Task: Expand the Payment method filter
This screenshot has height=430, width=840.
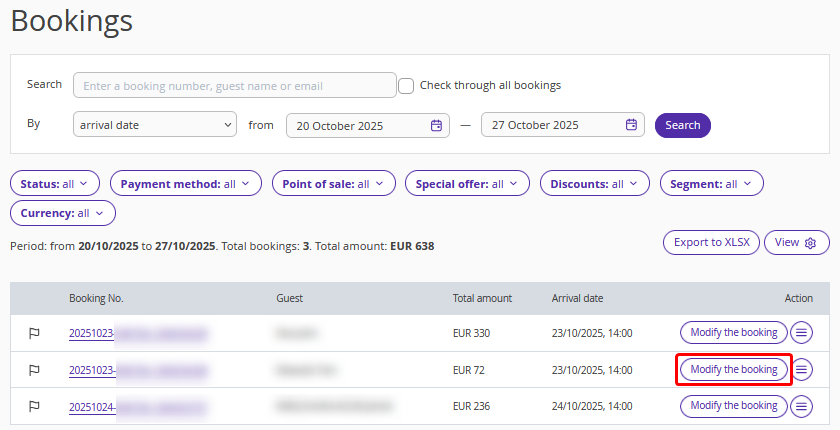Action: [185, 184]
